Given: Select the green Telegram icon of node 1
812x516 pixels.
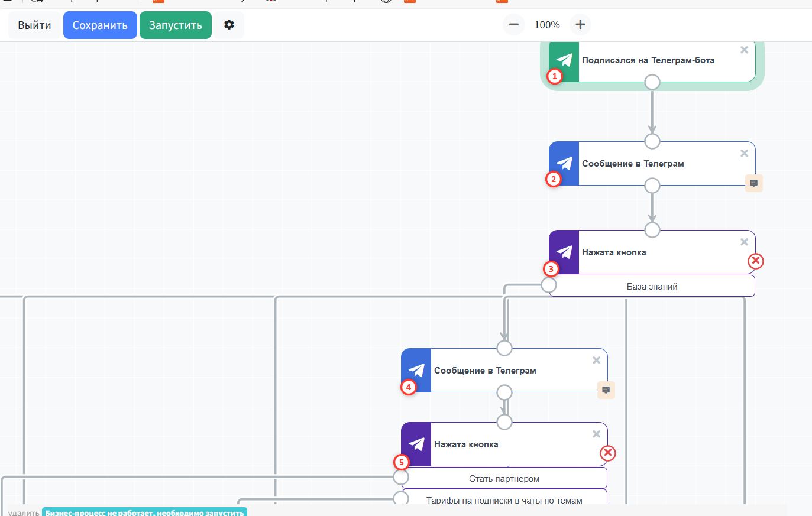Looking at the screenshot, I should pos(564,60).
